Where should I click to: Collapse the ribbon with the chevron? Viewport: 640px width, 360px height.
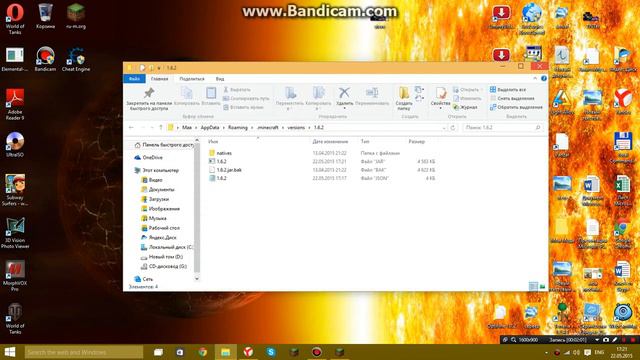(535, 78)
